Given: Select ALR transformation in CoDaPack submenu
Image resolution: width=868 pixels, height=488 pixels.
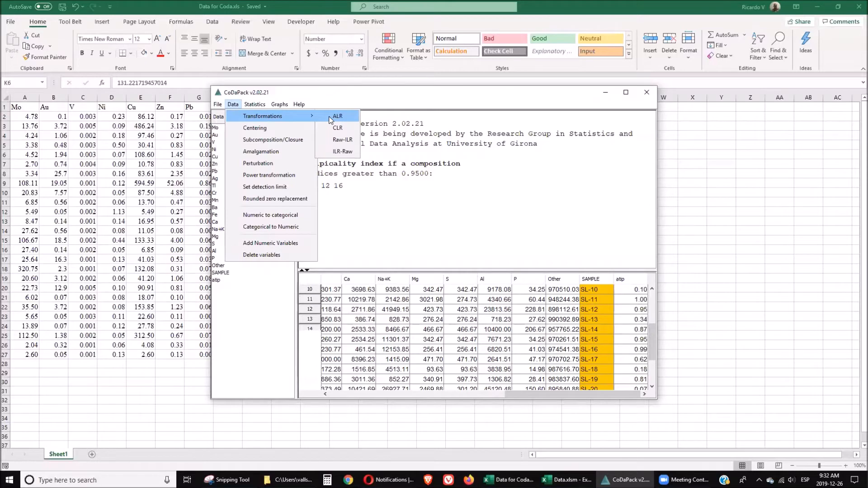Looking at the screenshot, I should (337, 116).
